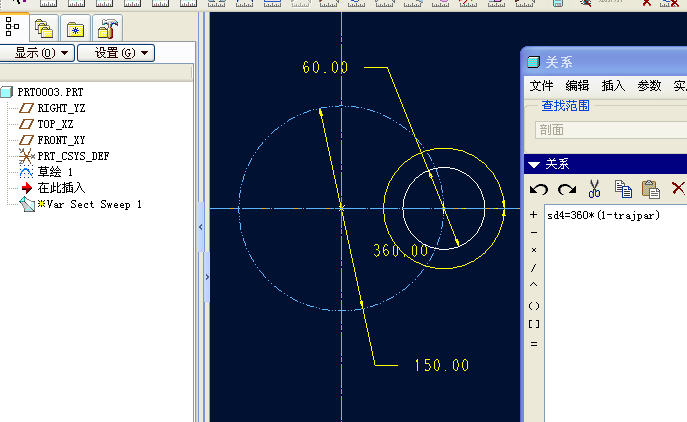Screen dimensions: 687x422
Task: Select Var Sect Sweep 1 feature
Action: (x=94, y=204)
